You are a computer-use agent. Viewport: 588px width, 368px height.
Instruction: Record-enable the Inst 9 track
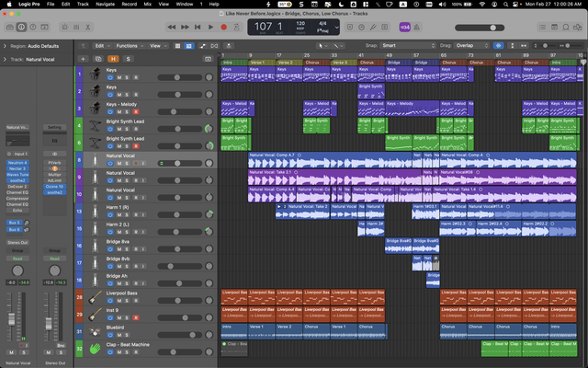click(x=136, y=317)
